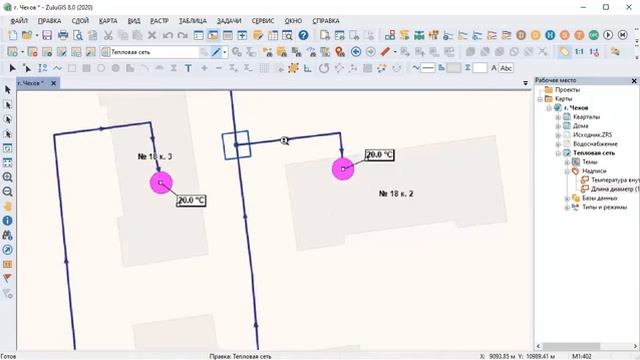Click the square chamber node on pipeline
640x360 pixels.
[x=236, y=145]
